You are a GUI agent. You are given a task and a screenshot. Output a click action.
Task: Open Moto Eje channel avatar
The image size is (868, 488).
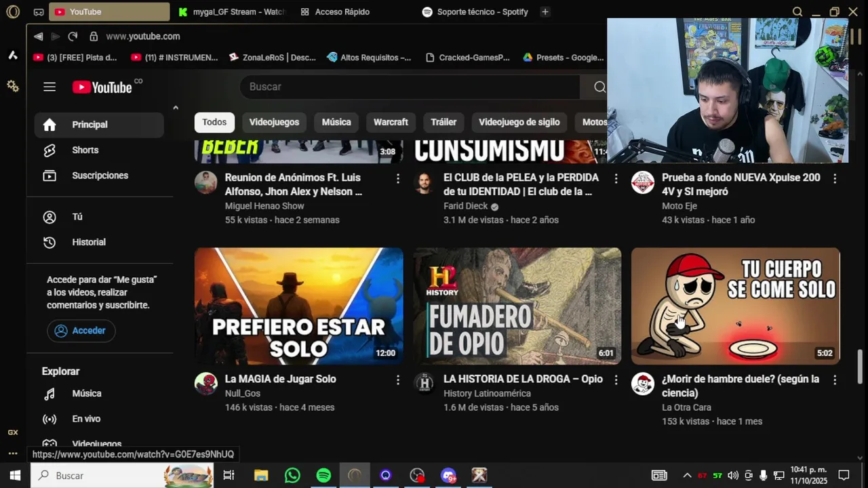643,182
